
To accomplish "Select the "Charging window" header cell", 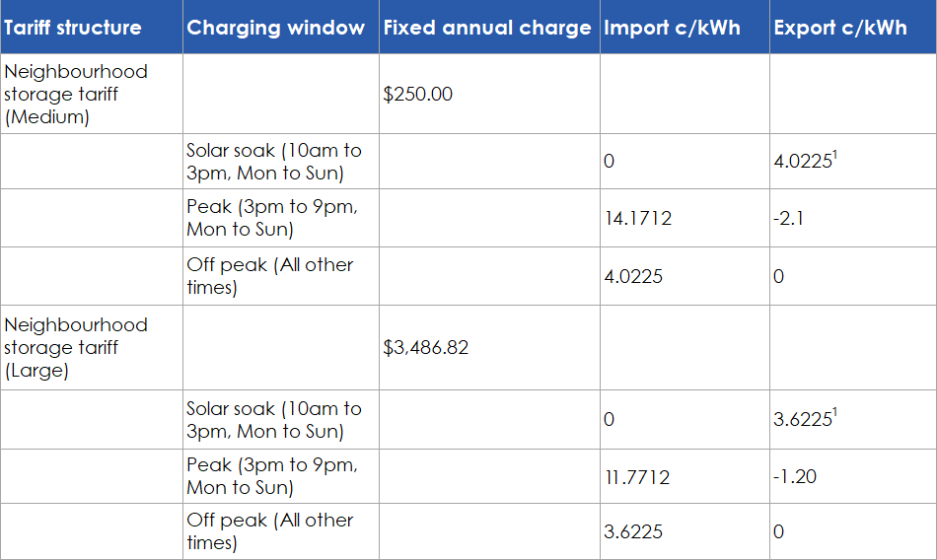I will pyautogui.click(x=275, y=28).
